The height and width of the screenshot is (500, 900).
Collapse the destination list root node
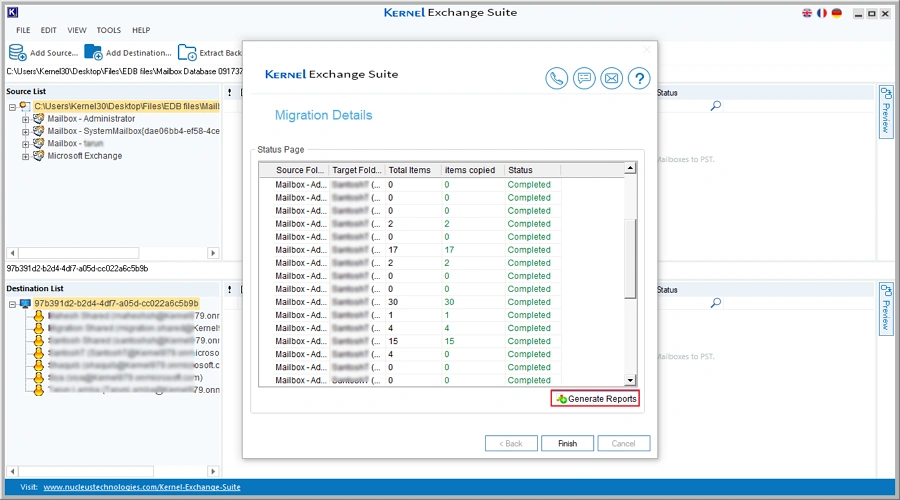tap(12, 303)
